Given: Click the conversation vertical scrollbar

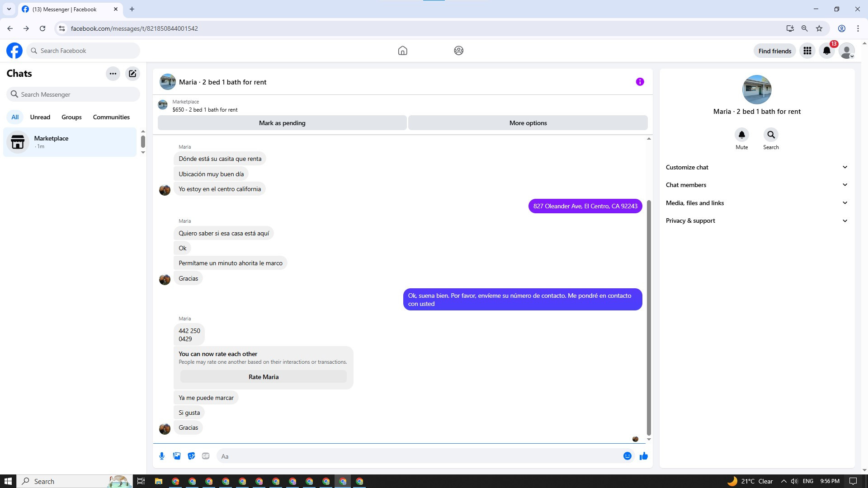Looking at the screenshot, I should click(x=649, y=316).
